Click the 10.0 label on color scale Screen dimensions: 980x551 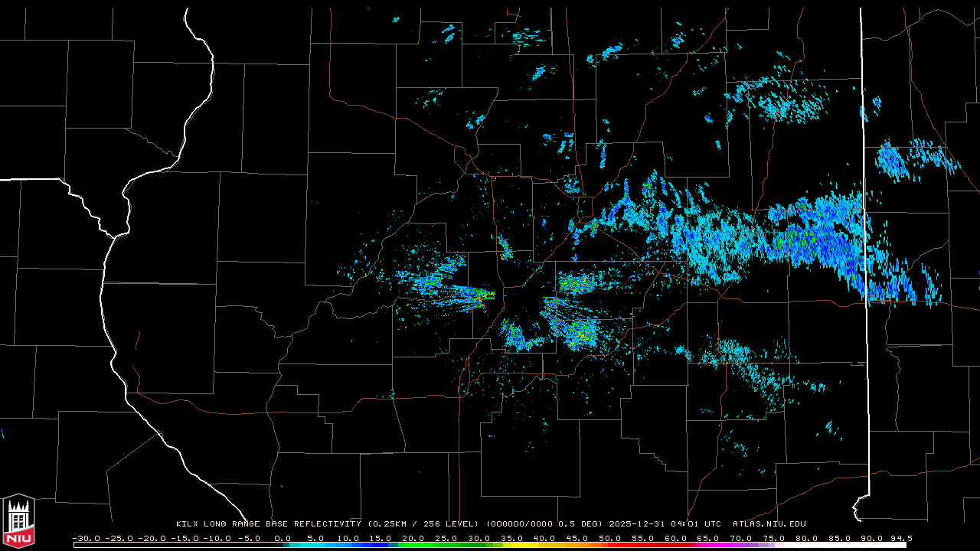click(348, 539)
